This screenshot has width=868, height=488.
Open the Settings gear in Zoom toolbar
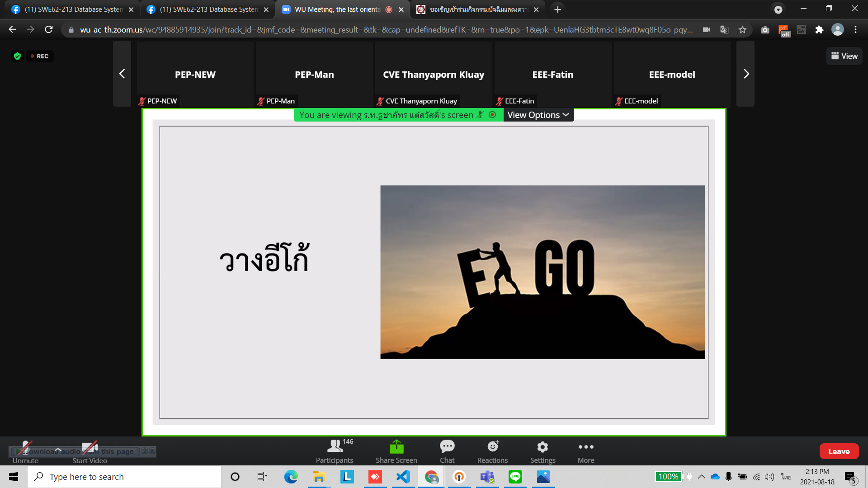(542, 447)
